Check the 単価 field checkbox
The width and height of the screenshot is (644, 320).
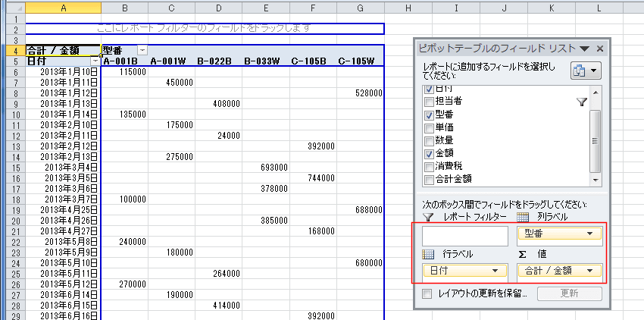point(429,128)
